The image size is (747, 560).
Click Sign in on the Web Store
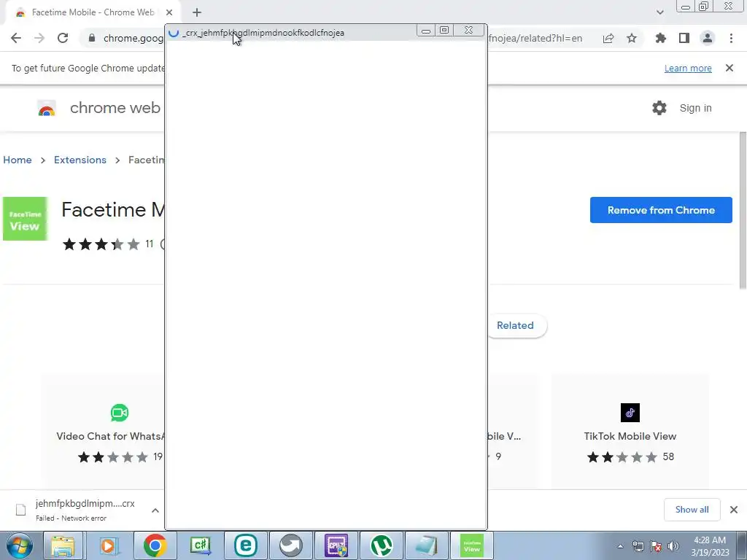click(x=695, y=108)
